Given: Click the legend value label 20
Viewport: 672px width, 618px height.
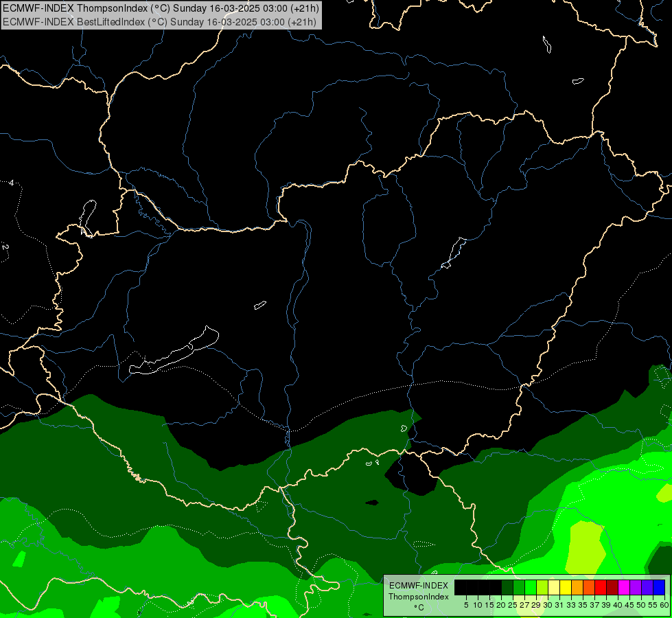Looking at the screenshot, I should [x=501, y=605].
